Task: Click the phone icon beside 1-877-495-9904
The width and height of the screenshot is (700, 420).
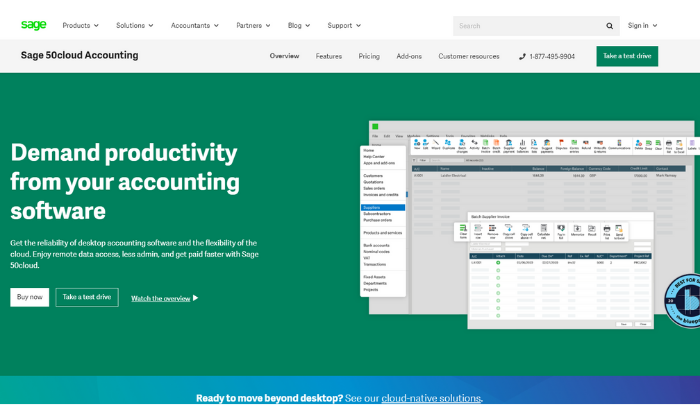Action: point(522,57)
